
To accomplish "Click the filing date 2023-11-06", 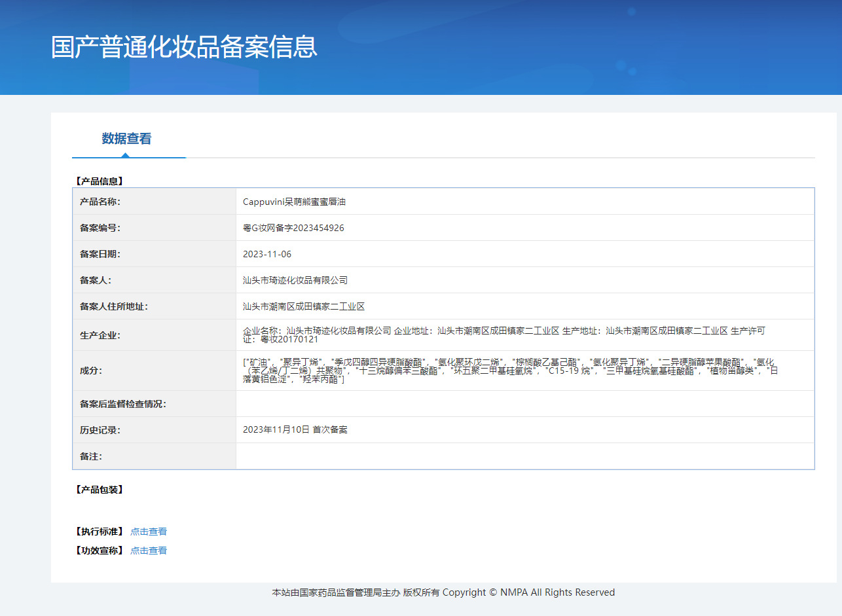I will pos(267,254).
